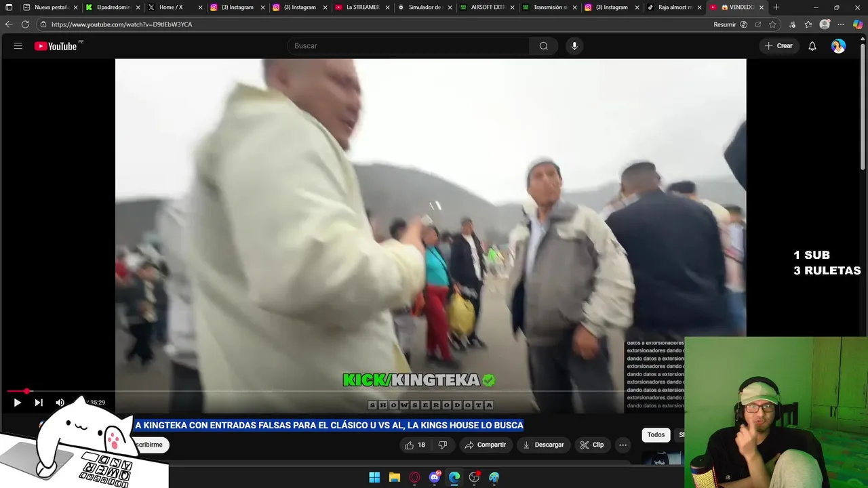
Task: Click the magnifier search button
Action: point(543,46)
